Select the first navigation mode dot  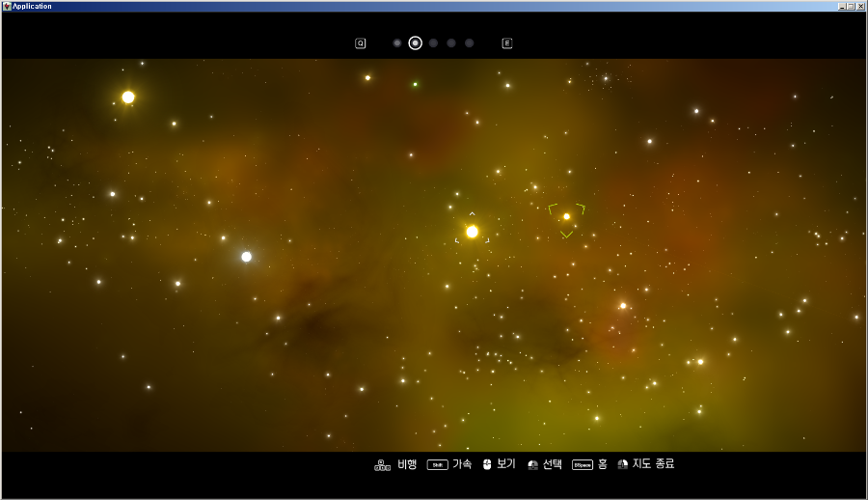click(x=397, y=43)
